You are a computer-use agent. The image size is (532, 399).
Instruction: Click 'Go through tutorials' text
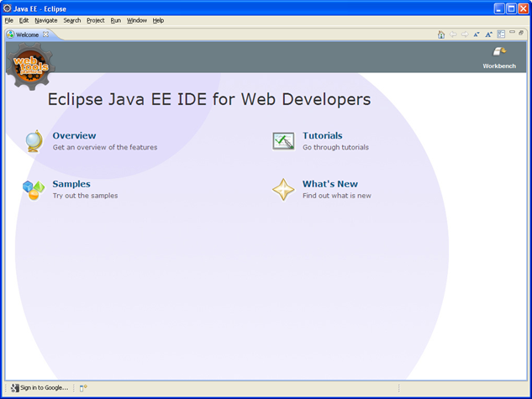point(335,147)
